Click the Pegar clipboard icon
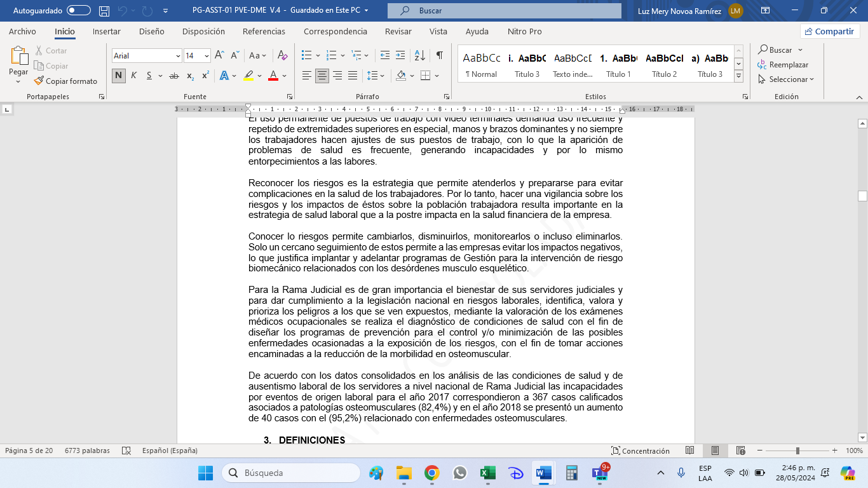Screen dimensions: 868x488 (18, 55)
